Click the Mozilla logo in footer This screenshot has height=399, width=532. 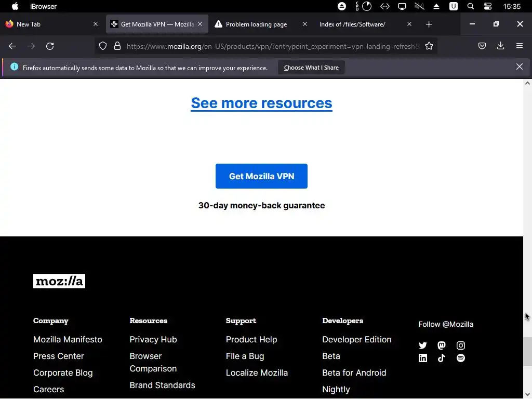coord(59,281)
